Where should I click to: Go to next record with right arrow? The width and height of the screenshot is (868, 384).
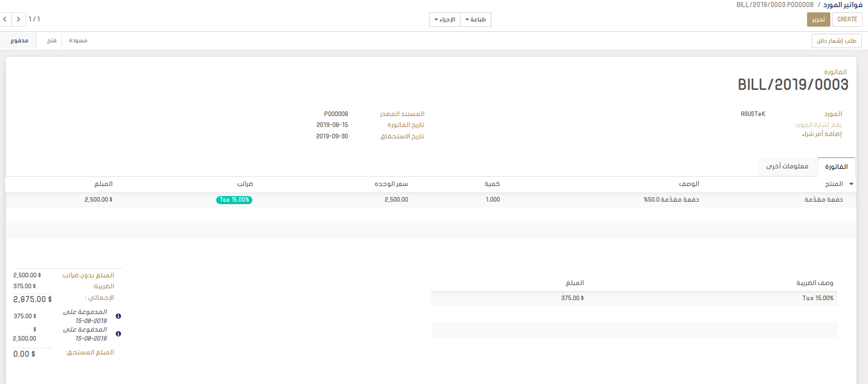click(19, 20)
